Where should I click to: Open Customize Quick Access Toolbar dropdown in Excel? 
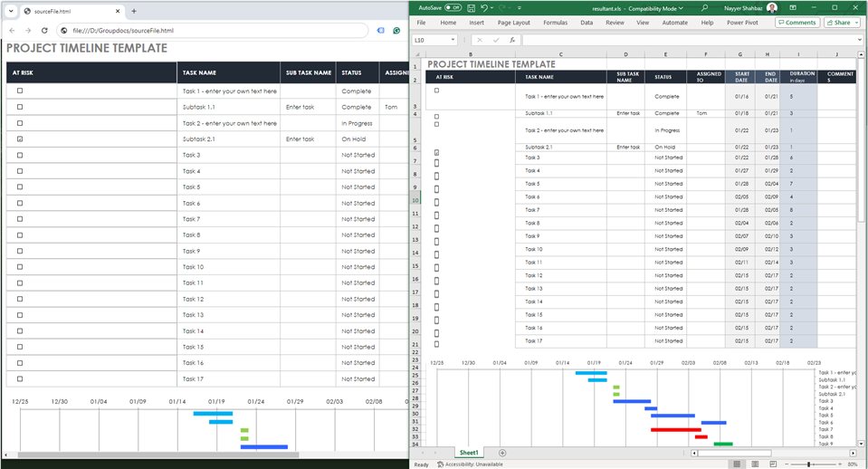coord(520,8)
